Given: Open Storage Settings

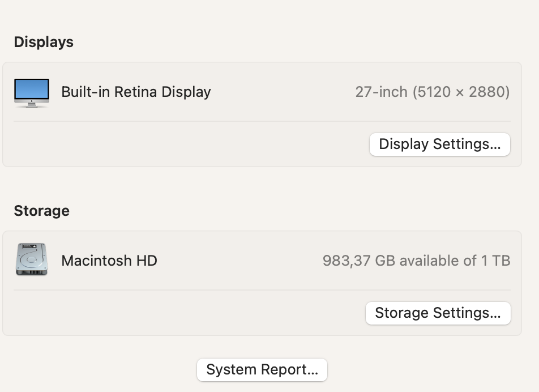Looking at the screenshot, I should click(438, 313).
